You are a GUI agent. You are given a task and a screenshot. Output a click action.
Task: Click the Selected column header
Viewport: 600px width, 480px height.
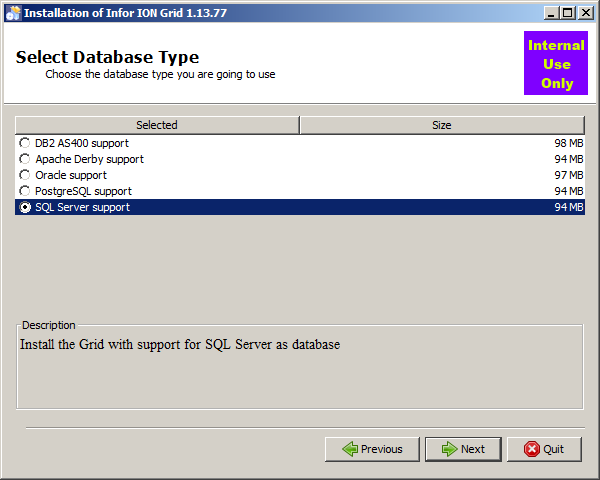157,125
